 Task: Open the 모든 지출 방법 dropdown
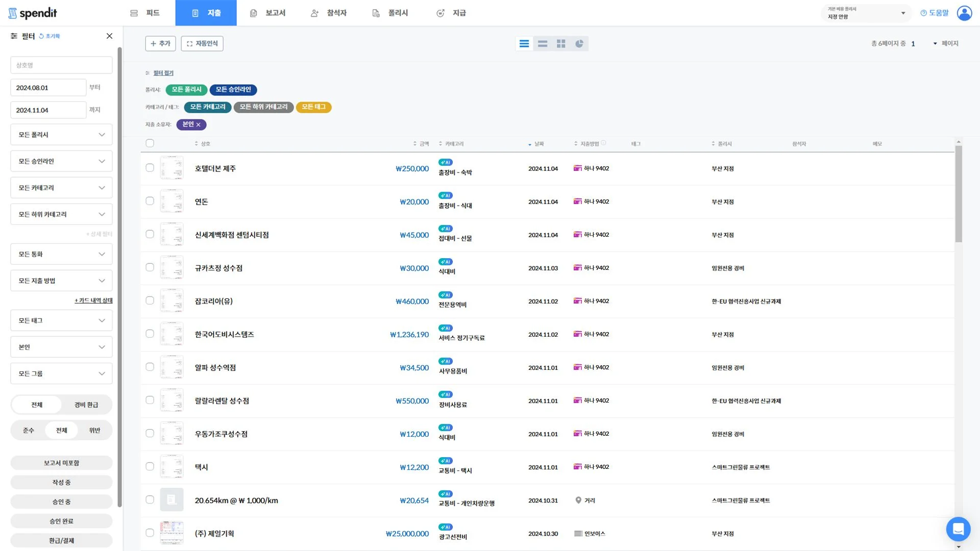[x=61, y=281]
